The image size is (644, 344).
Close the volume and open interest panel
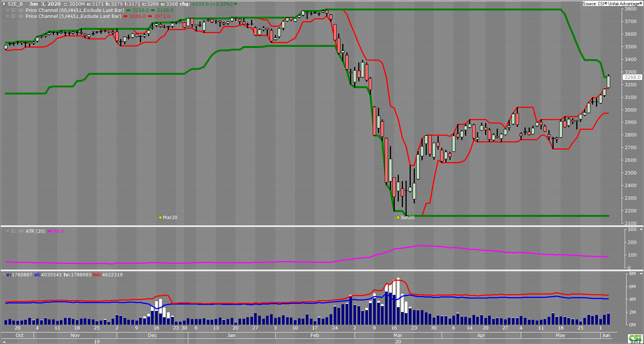(x=4, y=274)
